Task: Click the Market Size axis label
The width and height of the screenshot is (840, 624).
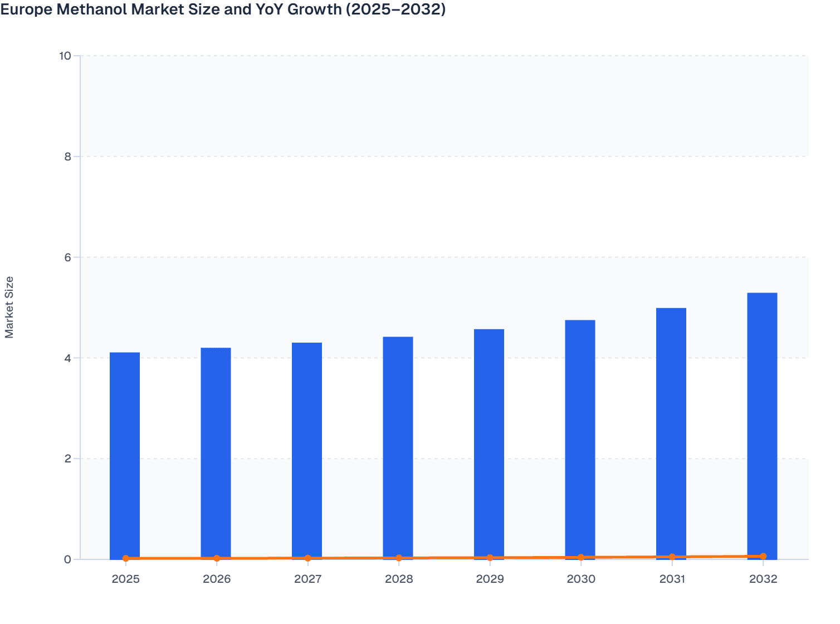Action: tap(10, 306)
